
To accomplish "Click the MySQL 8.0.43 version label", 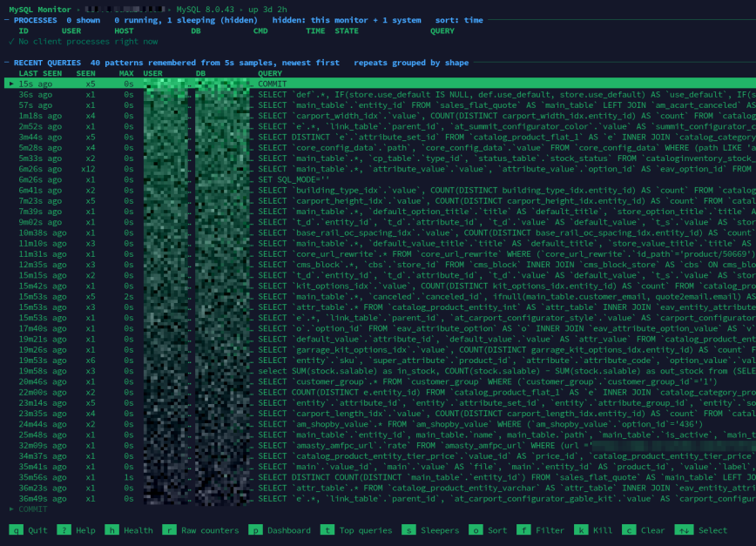I will point(205,10).
